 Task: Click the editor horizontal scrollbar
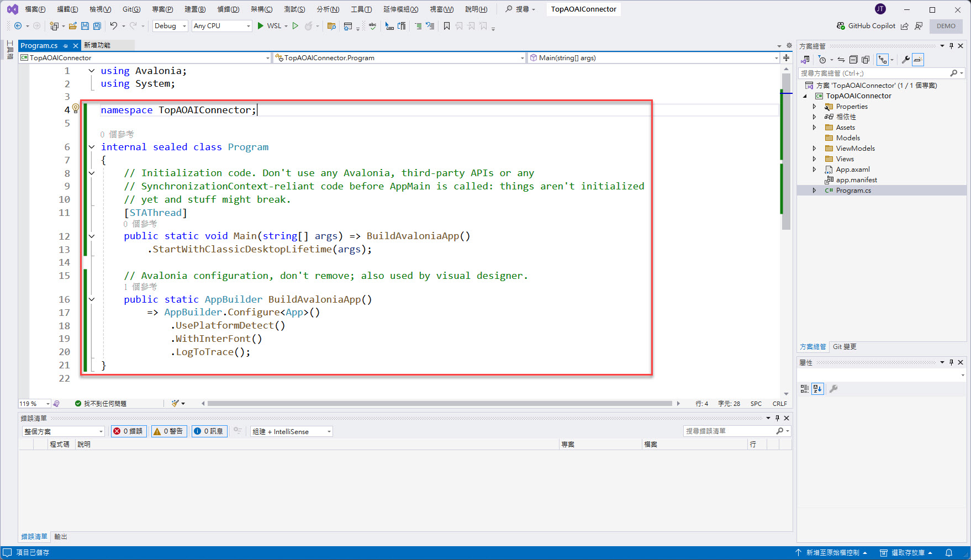click(x=440, y=404)
